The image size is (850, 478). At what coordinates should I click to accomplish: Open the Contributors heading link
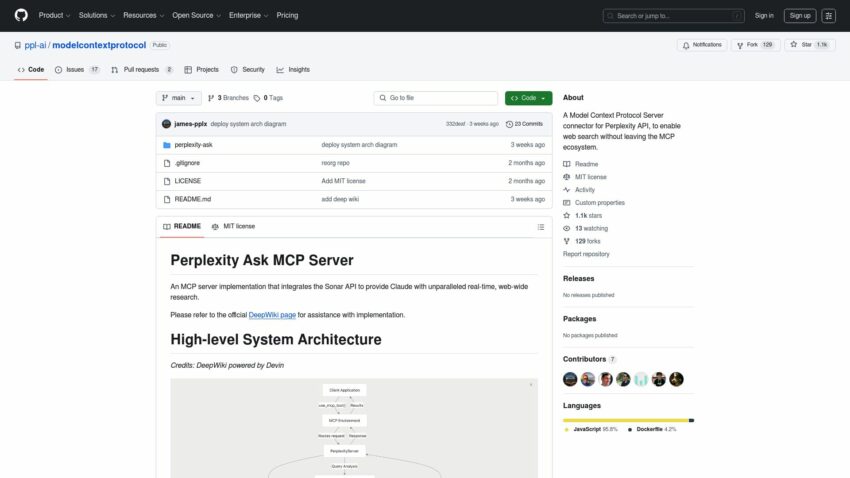(589, 359)
